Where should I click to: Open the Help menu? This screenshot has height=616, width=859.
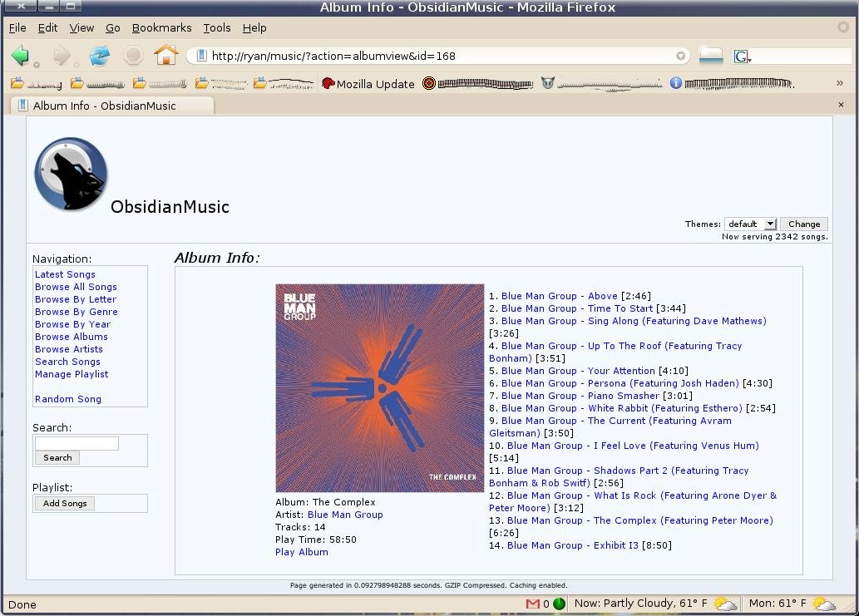click(254, 28)
